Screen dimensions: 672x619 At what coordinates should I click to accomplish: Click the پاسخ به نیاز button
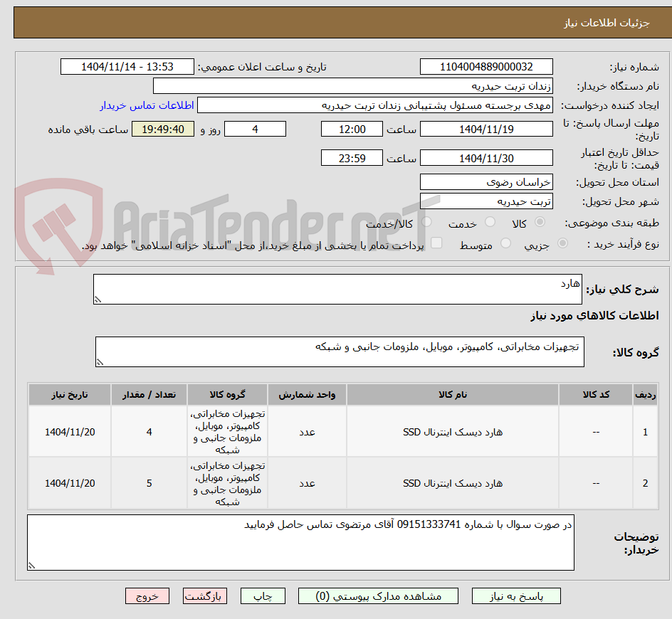(516, 596)
